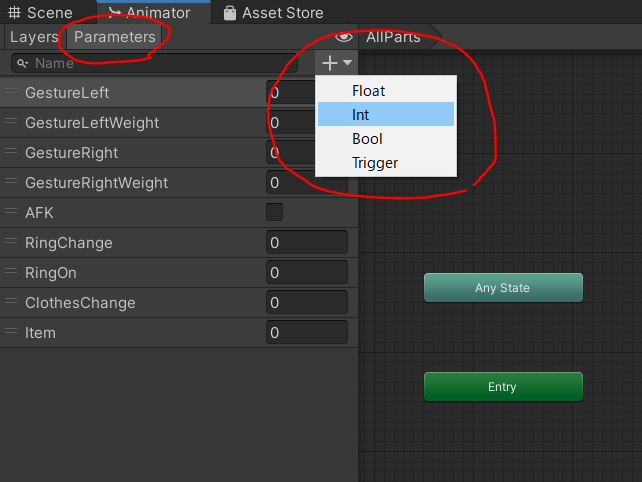Select the Any State node
The width and height of the screenshot is (642, 482).
pyautogui.click(x=503, y=287)
